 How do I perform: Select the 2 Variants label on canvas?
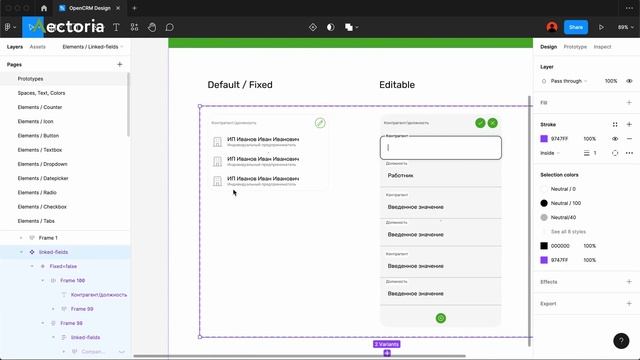(386, 344)
